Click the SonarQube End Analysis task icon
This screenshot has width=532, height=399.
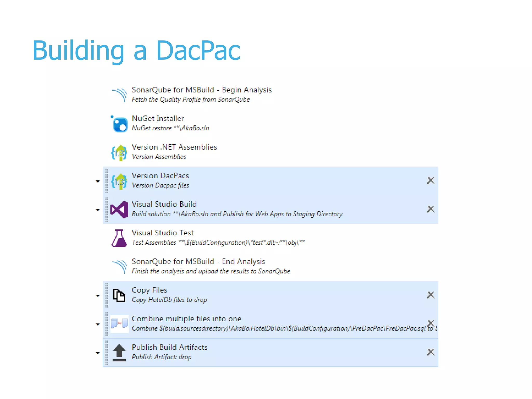(x=119, y=267)
